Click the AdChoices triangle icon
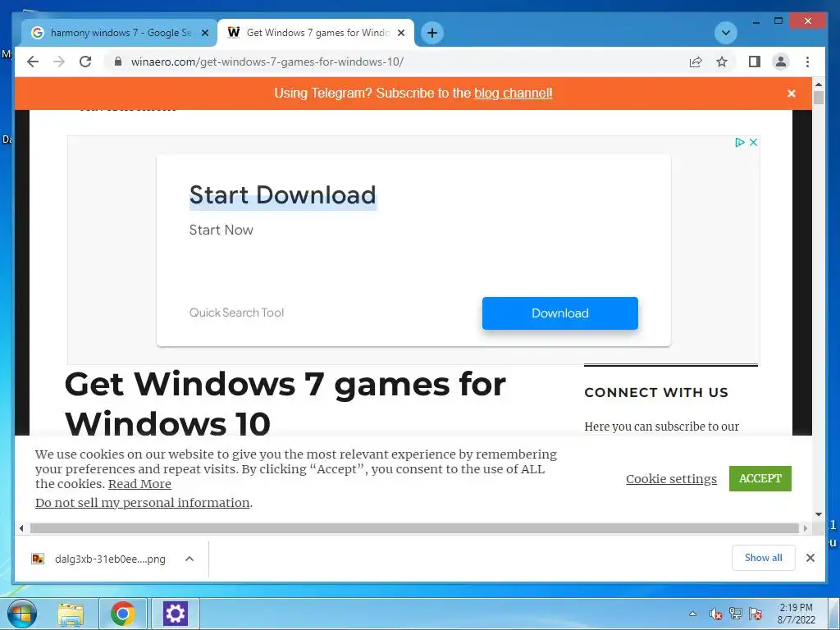This screenshot has height=630, width=840. coord(740,142)
